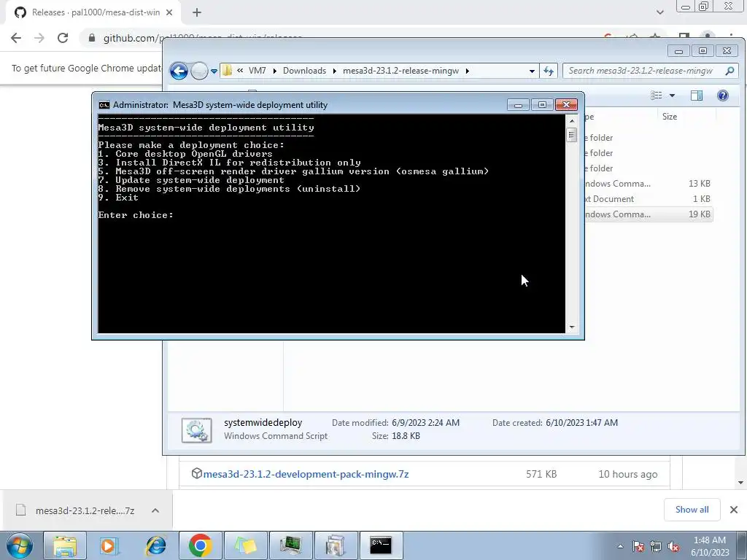Open download item options chevron
This screenshot has height=560, width=747.
click(x=155, y=510)
